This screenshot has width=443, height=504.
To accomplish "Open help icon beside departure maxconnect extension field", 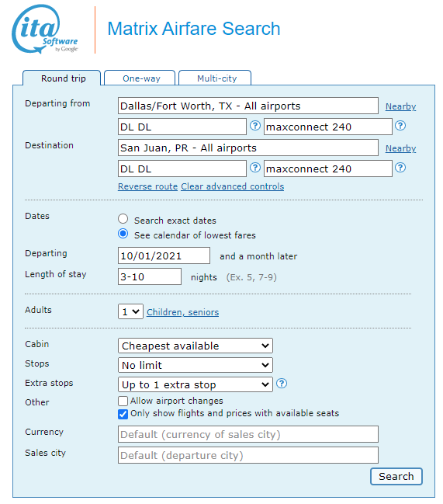I will [x=400, y=126].
